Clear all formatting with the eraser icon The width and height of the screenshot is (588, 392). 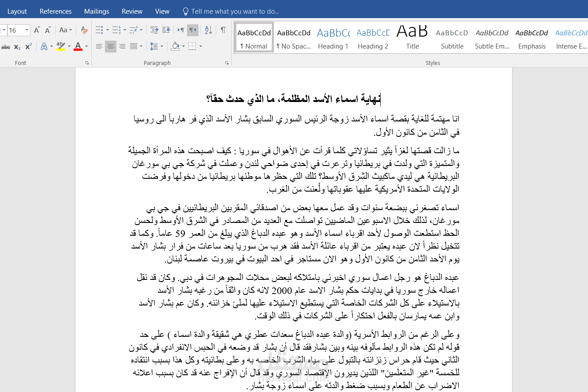click(84, 30)
